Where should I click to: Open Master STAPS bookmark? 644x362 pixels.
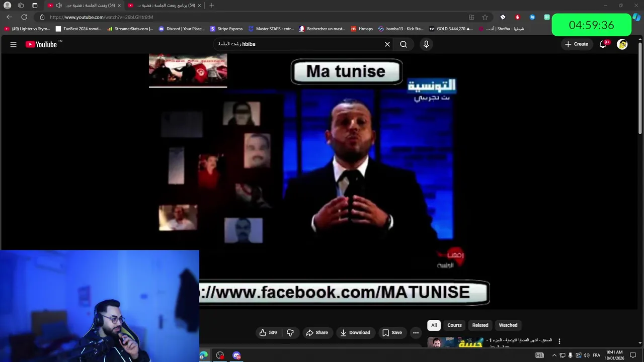pyautogui.click(x=271, y=29)
